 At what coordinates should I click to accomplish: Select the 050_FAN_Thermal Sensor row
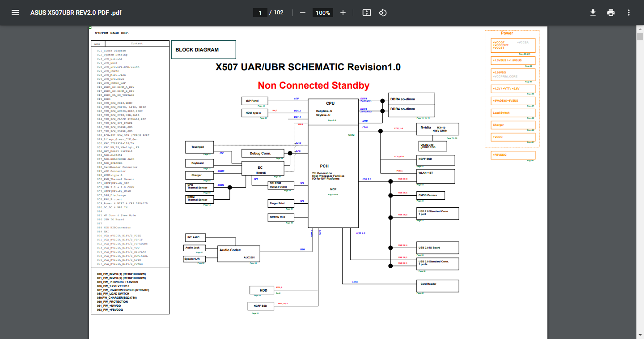[x=115, y=179]
